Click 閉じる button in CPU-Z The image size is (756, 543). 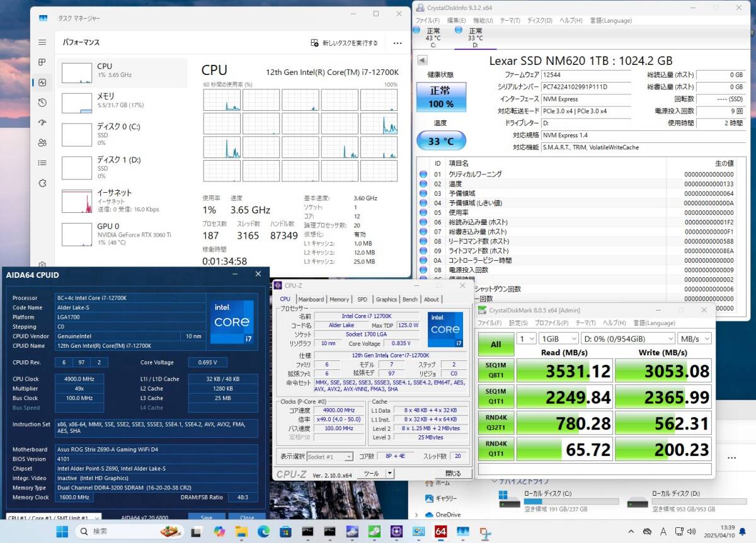(453, 473)
